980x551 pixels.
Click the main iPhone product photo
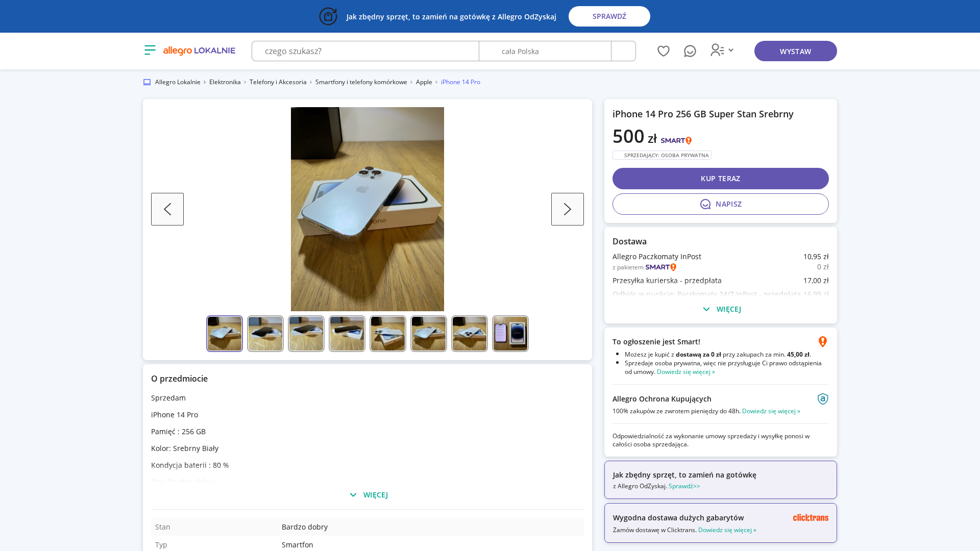(367, 209)
